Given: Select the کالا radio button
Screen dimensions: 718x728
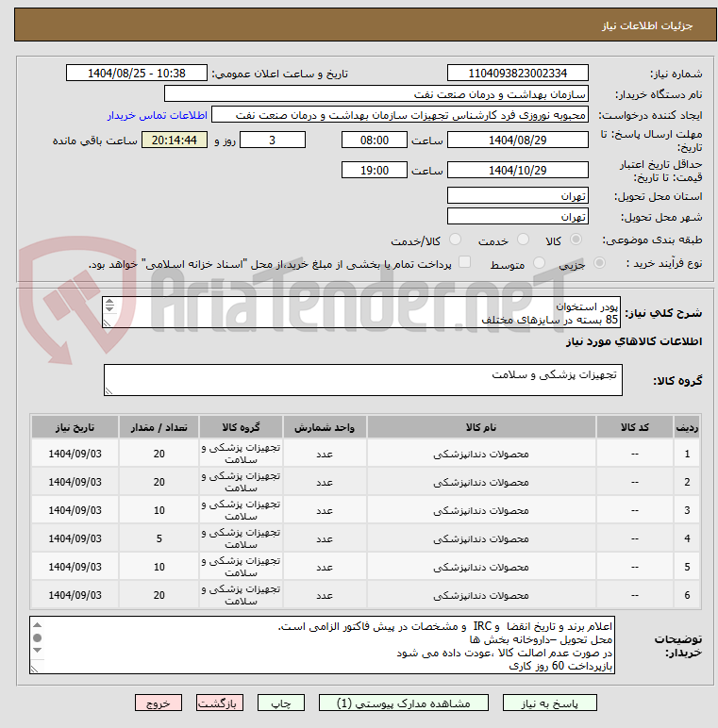Looking at the screenshot, I should point(576,240).
